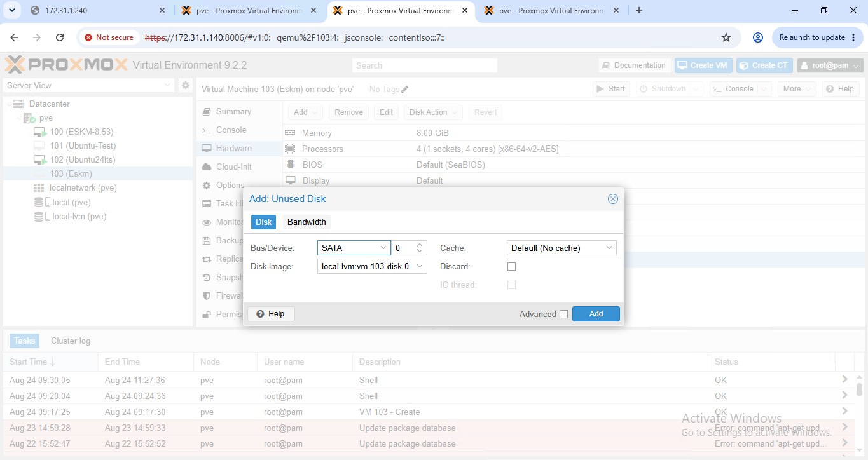The height and width of the screenshot is (460, 868).
Task: Open a new browser tab with the plus icon
Action: [x=639, y=10]
